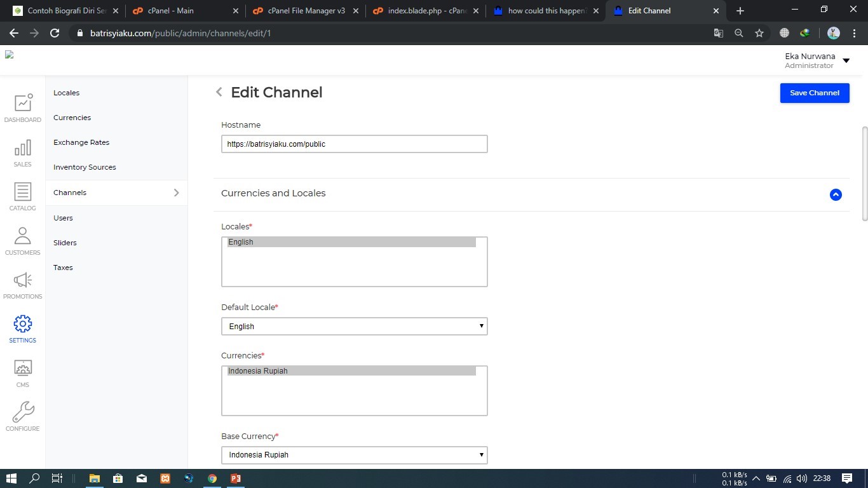Open the Base Currency dropdown
The image size is (868, 488).
point(354,455)
